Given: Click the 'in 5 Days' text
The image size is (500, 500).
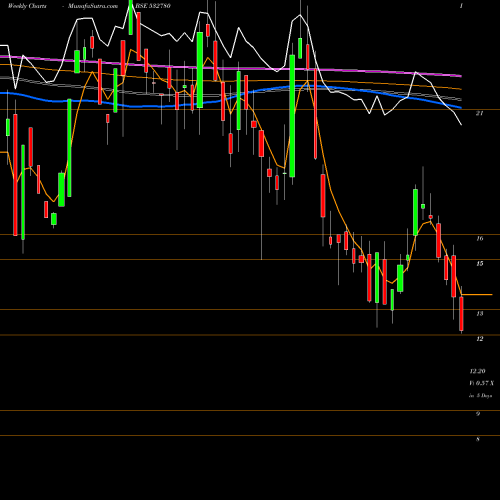Looking at the screenshot, I should click(x=481, y=396).
